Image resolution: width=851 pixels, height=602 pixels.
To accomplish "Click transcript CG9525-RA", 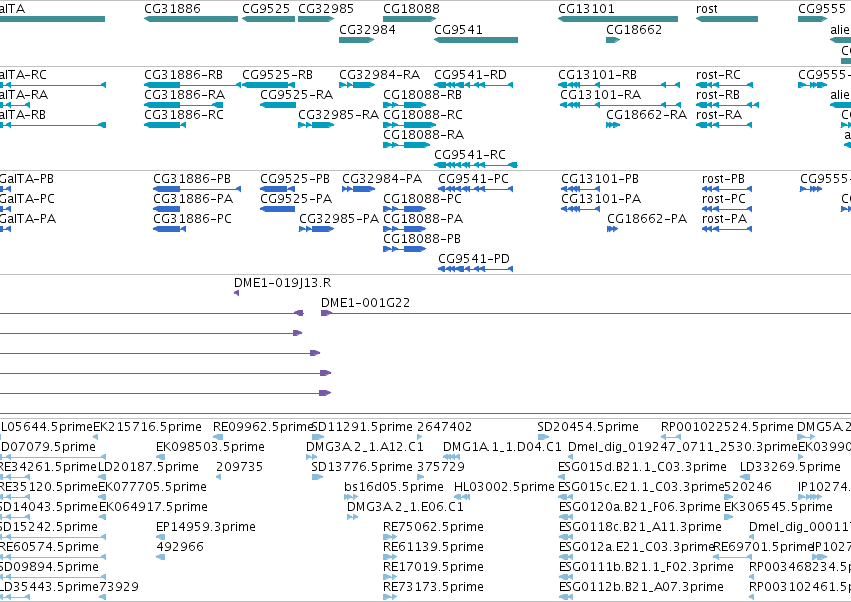I will pos(278,105).
